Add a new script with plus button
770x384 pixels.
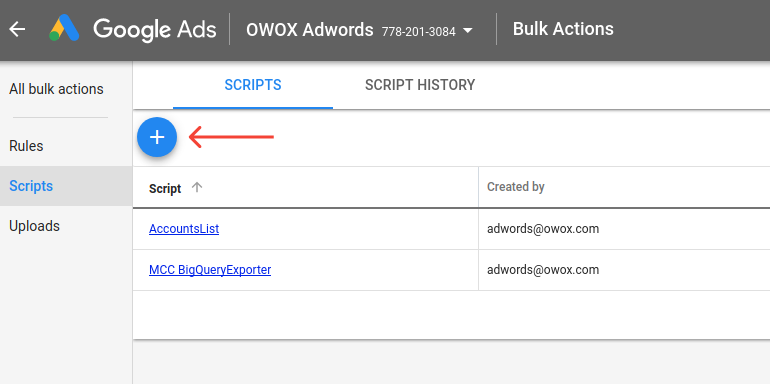pyautogui.click(x=157, y=137)
